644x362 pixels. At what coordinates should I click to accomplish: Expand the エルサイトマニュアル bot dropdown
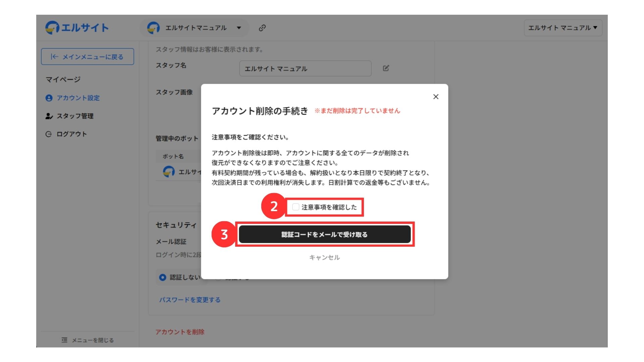coord(239,28)
